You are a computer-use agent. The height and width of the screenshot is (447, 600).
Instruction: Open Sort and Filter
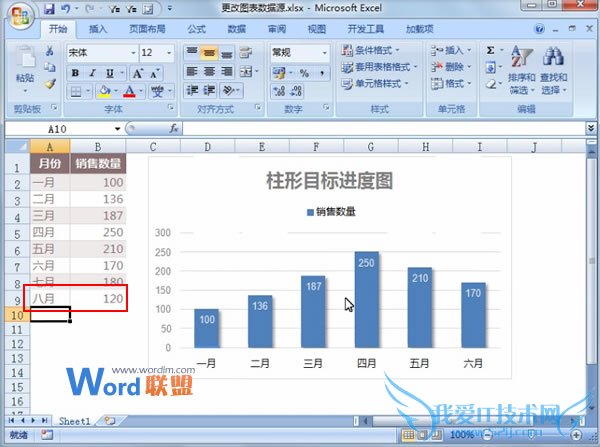pyautogui.click(x=521, y=70)
